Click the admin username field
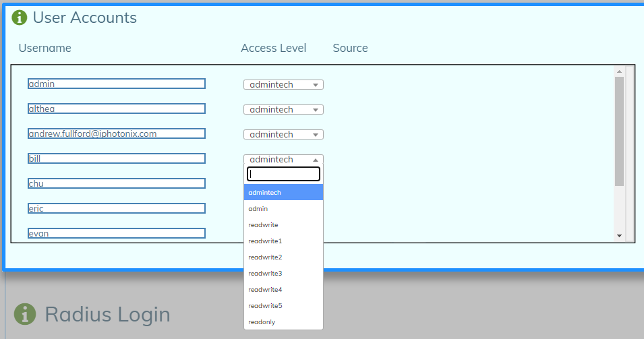Image resolution: width=644 pixels, height=339 pixels. (117, 84)
